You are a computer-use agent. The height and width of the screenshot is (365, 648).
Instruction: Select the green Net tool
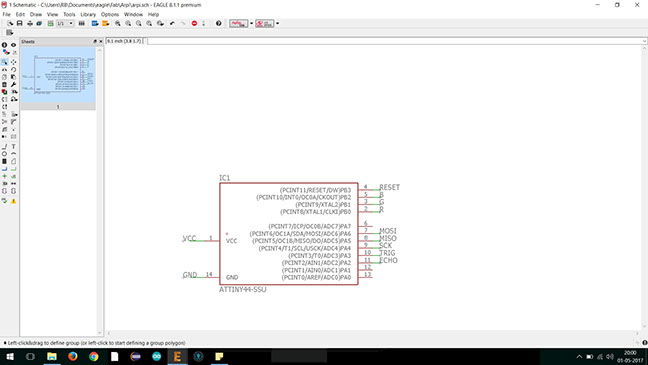pos(14,169)
